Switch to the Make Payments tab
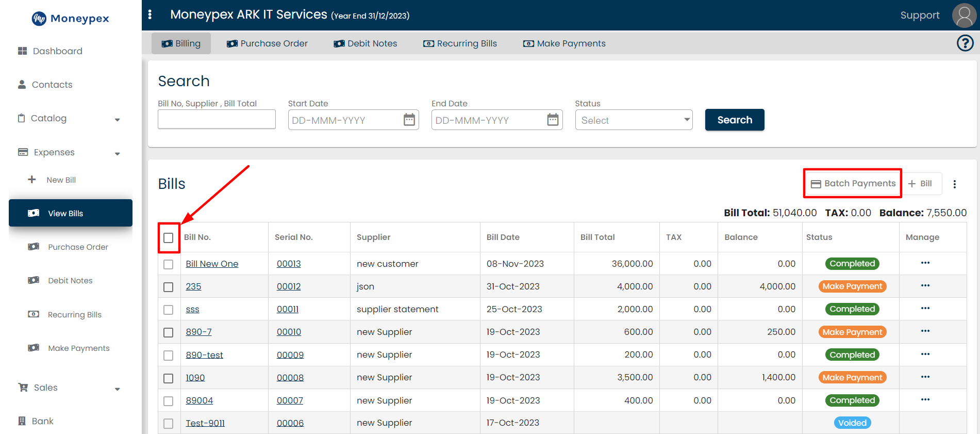This screenshot has width=980, height=434. click(564, 43)
